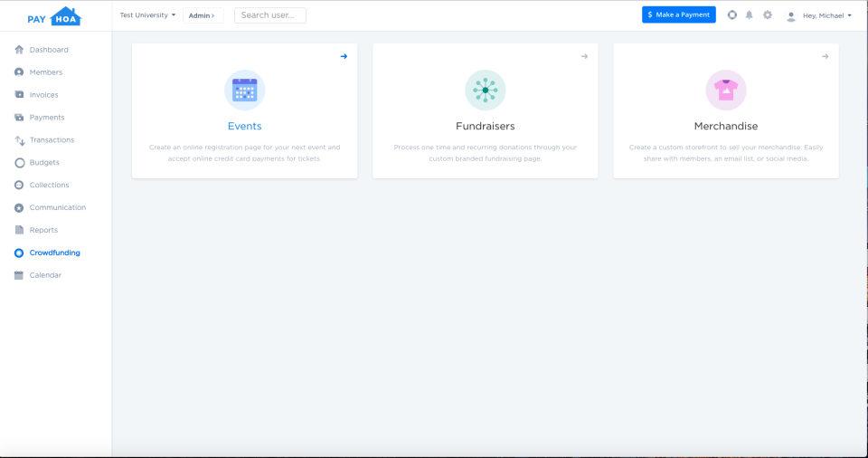Click the arrow on the Events card
Screen dimensions: 868x458
[344, 56]
